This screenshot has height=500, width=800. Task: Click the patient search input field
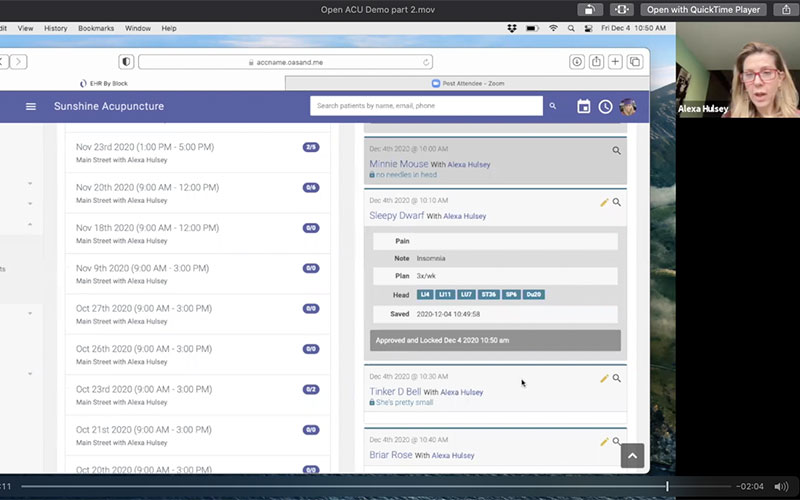click(427, 106)
